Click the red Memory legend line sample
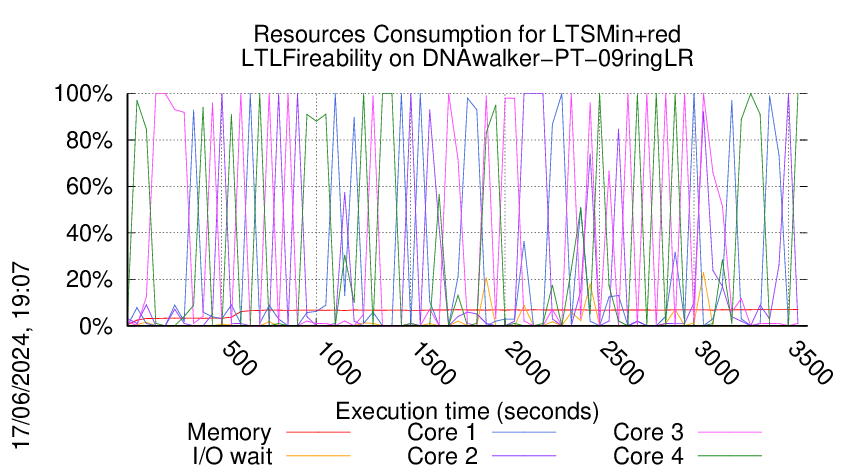Image resolution: width=850 pixels, height=475 pixels. coord(318,432)
